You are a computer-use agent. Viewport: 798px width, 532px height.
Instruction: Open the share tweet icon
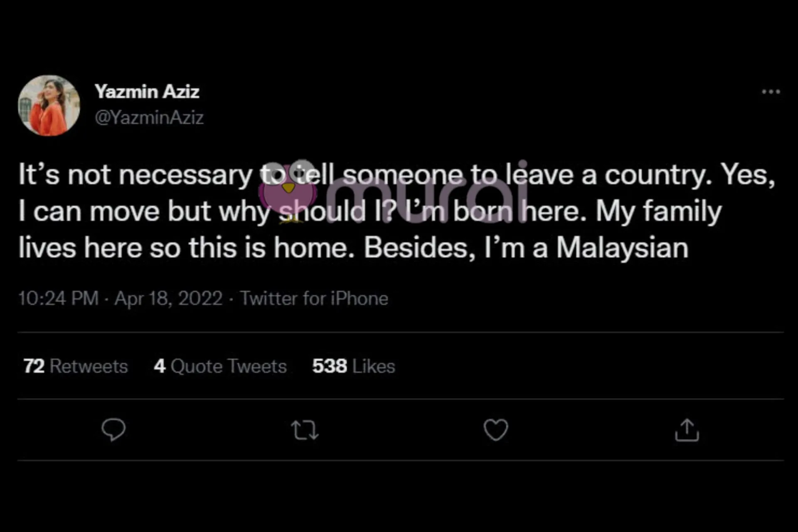coord(687,430)
